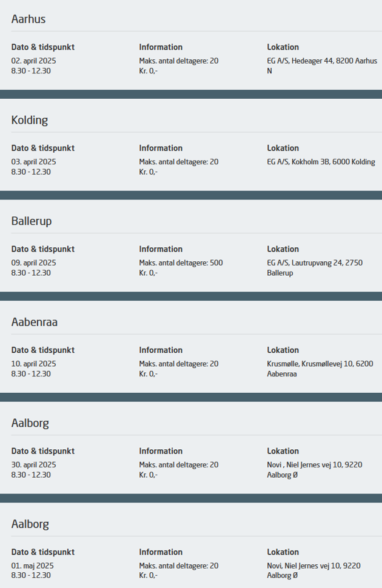Click the date 30. april 2025
This screenshot has height=588, width=382.
tap(34, 464)
